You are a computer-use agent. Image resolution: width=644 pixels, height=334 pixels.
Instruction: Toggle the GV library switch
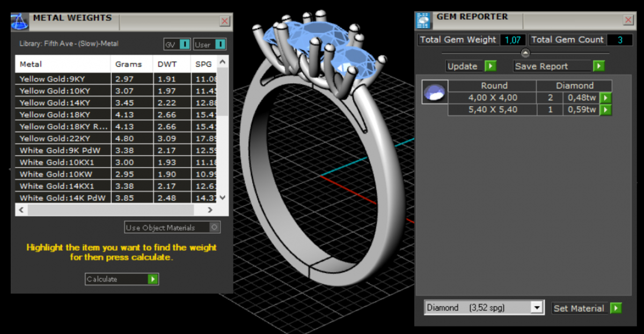[184, 45]
